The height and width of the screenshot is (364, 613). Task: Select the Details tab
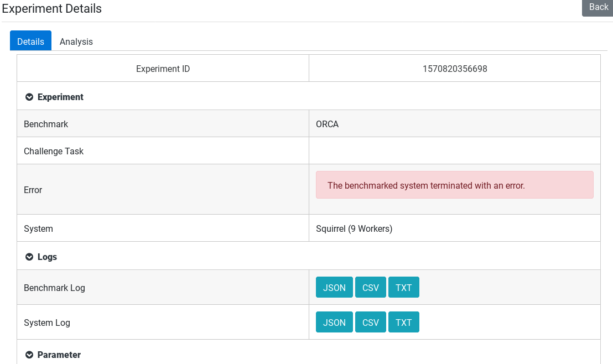tap(30, 41)
